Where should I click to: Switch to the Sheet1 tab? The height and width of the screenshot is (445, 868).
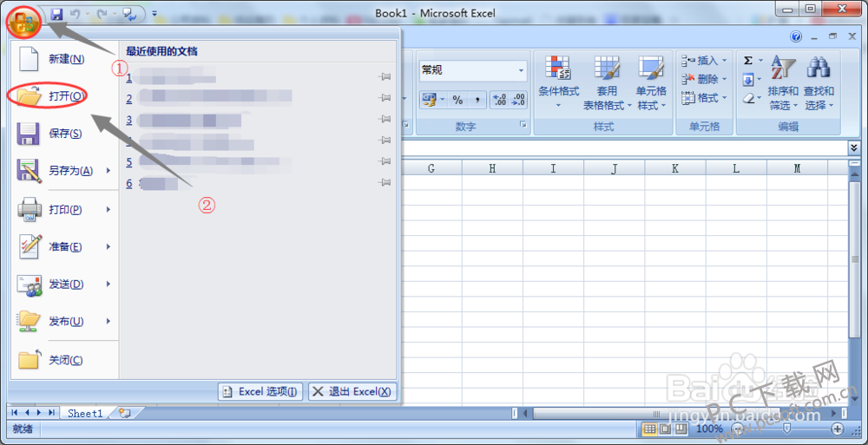85,413
